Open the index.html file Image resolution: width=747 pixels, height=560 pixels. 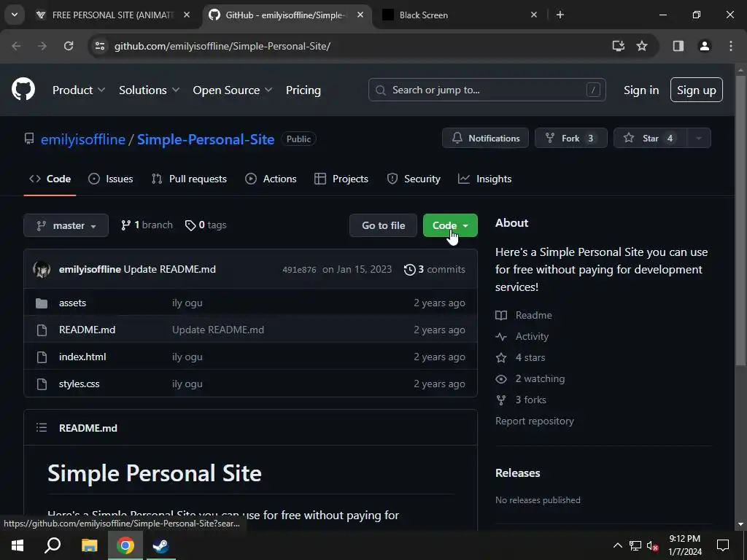tap(82, 357)
